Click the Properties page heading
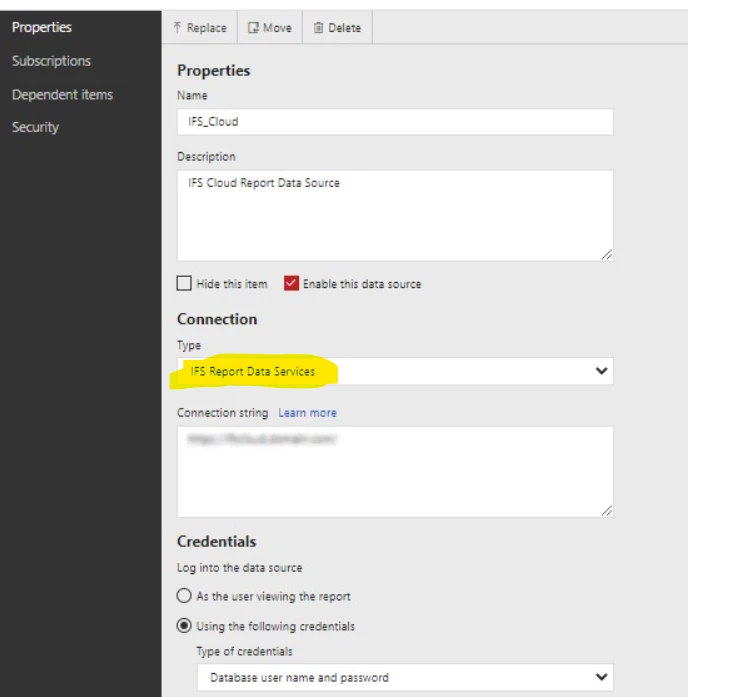The height and width of the screenshot is (697, 752). pyautogui.click(x=213, y=71)
